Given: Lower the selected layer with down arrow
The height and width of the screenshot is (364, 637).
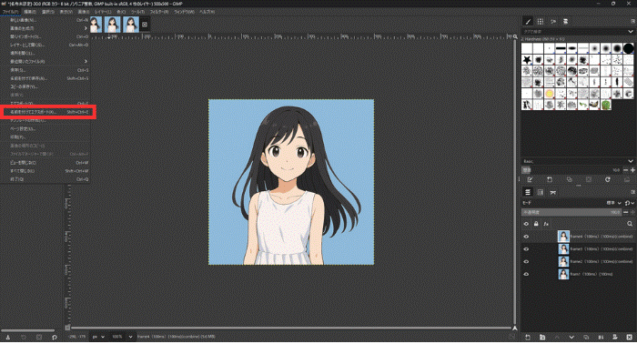Looking at the screenshot, I should coord(571,338).
